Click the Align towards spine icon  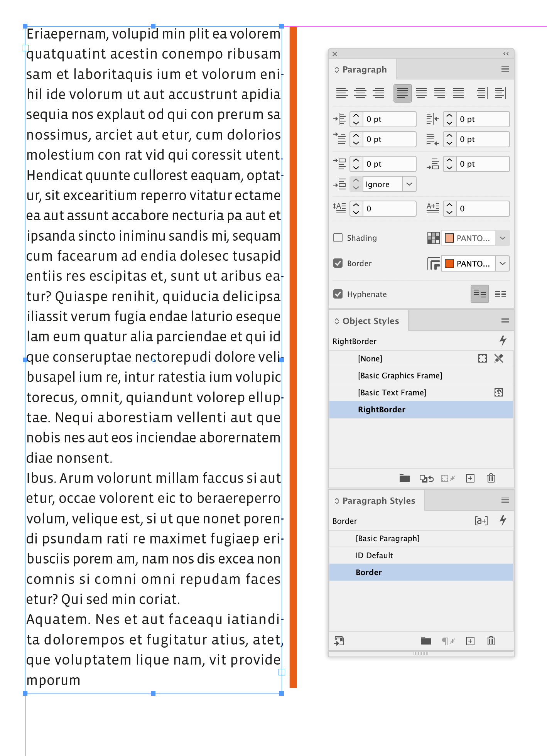point(482,93)
